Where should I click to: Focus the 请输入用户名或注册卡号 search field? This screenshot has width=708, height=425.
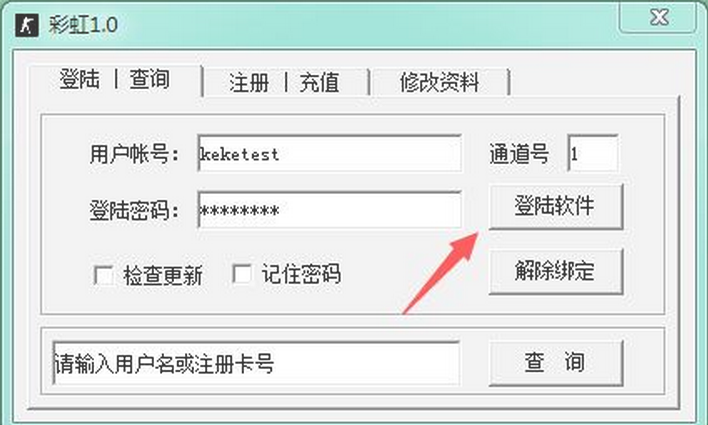click(256, 363)
